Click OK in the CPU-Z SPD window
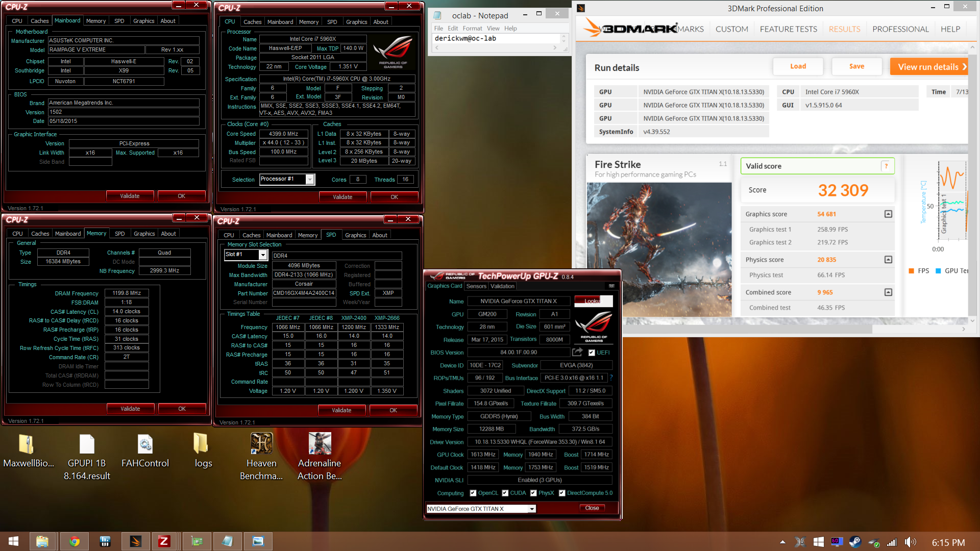 (393, 410)
